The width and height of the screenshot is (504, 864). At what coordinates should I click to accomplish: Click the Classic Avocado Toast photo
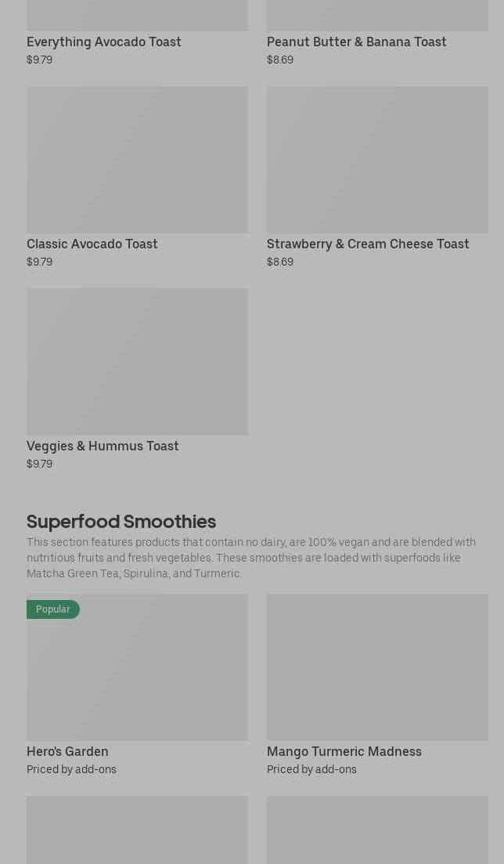[x=137, y=160]
